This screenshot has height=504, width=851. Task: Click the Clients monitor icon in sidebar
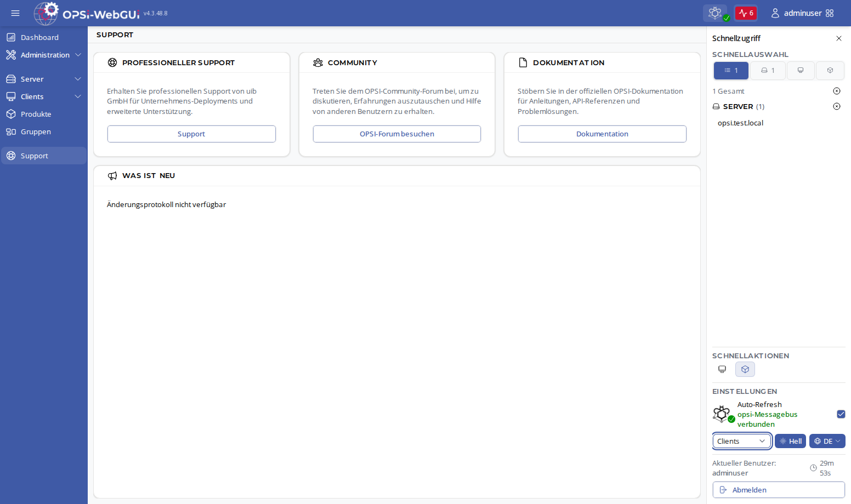(x=11, y=96)
